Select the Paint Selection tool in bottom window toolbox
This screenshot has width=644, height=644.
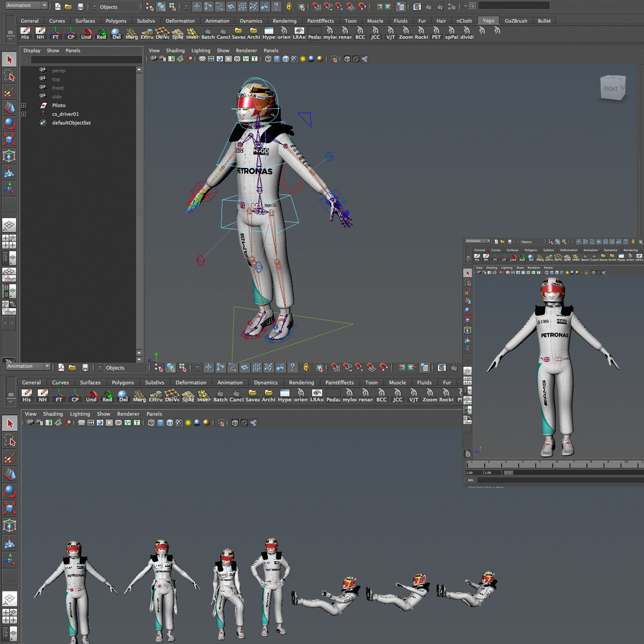coord(10,458)
